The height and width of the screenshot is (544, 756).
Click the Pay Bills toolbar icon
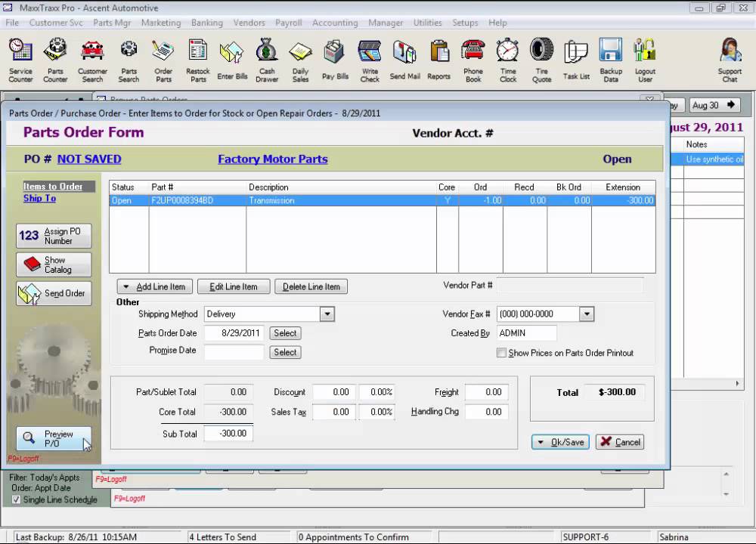[335, 60]
